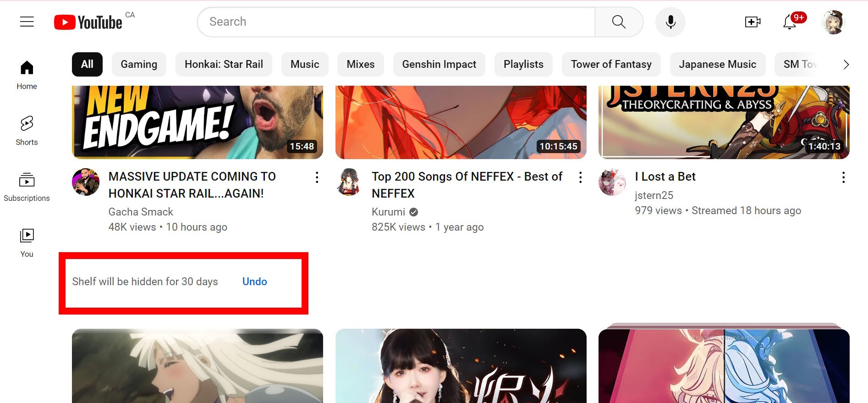Select the Gaming filter chip

[139, 64]
